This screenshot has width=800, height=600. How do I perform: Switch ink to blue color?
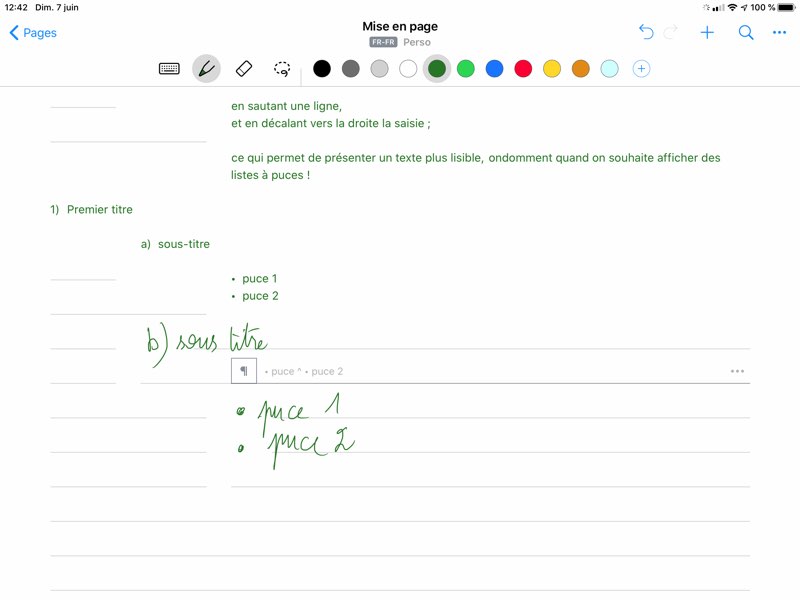click(494, 69)
